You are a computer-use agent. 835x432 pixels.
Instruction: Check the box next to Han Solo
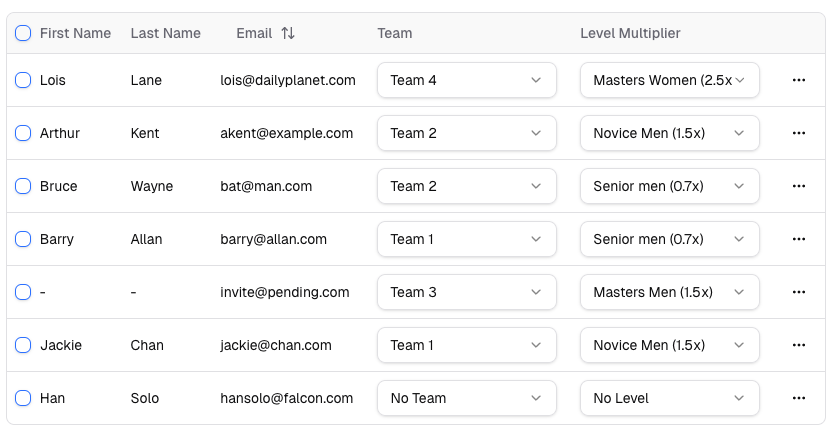click(x=23, y=398)
